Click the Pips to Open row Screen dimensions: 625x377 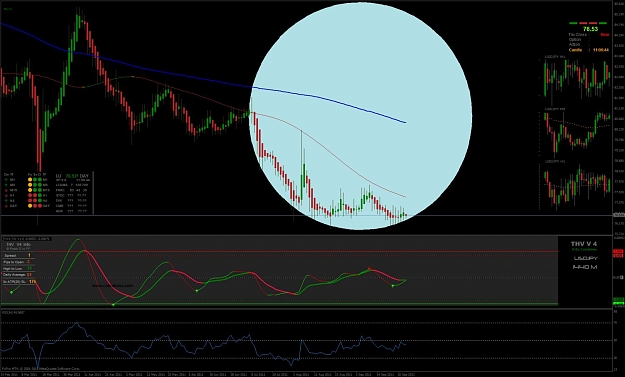[18, 262]
